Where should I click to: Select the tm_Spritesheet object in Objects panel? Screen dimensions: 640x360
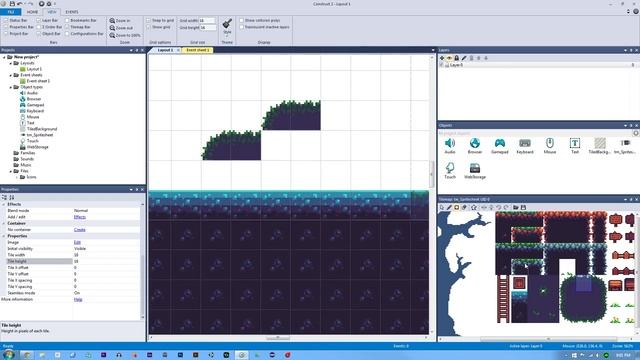pos(625,146)
